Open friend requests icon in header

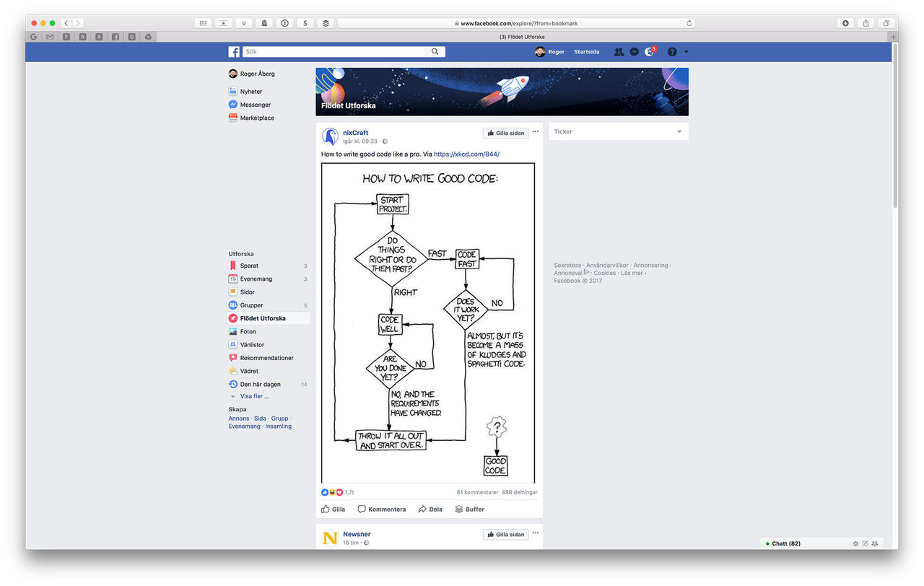click(x=619, y=52)
